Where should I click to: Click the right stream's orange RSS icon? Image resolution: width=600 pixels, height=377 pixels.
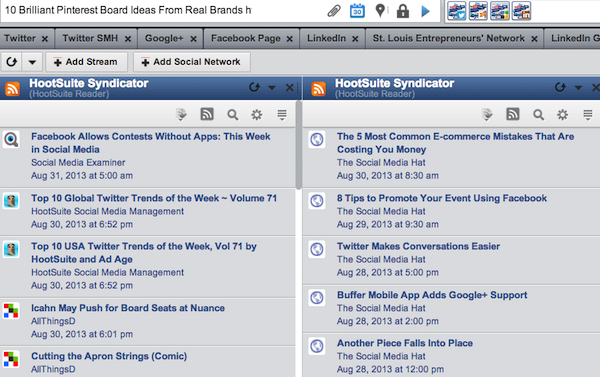click(318, 89)
